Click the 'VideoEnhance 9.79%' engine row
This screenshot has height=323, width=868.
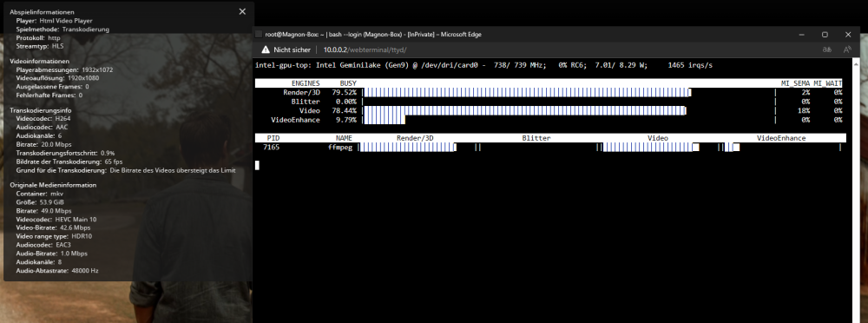549,120
